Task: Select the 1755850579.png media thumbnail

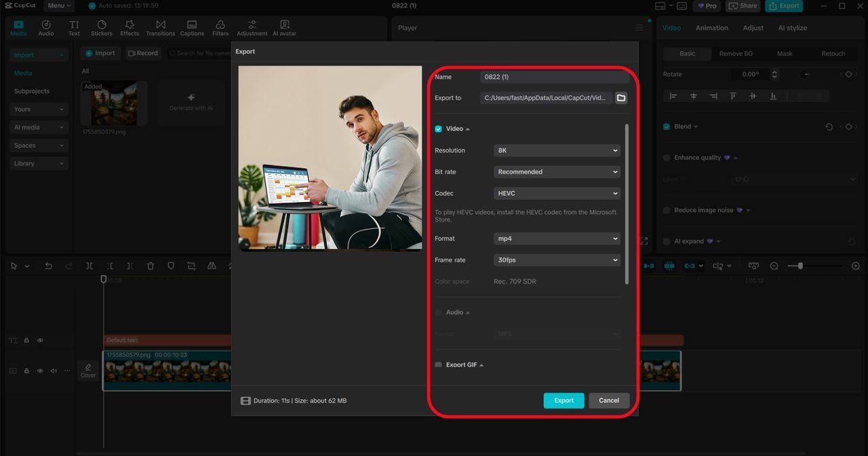Action: coord(114,104)
